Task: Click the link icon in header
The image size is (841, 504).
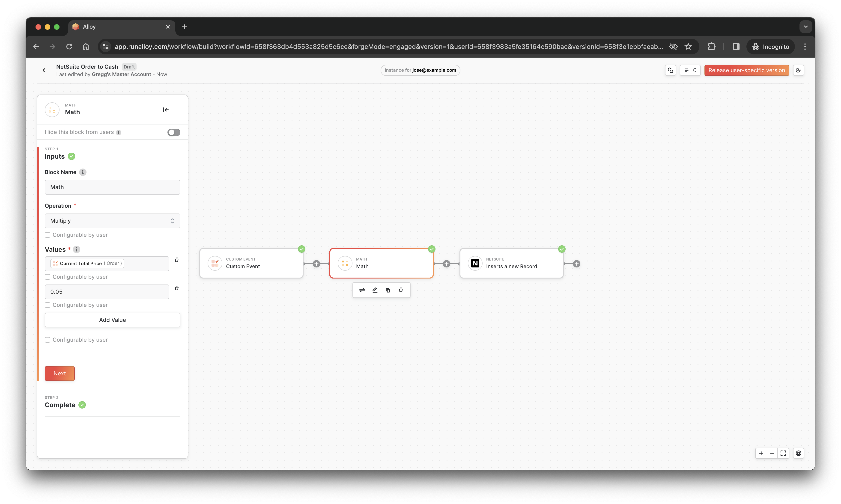Action: [670, 70]
